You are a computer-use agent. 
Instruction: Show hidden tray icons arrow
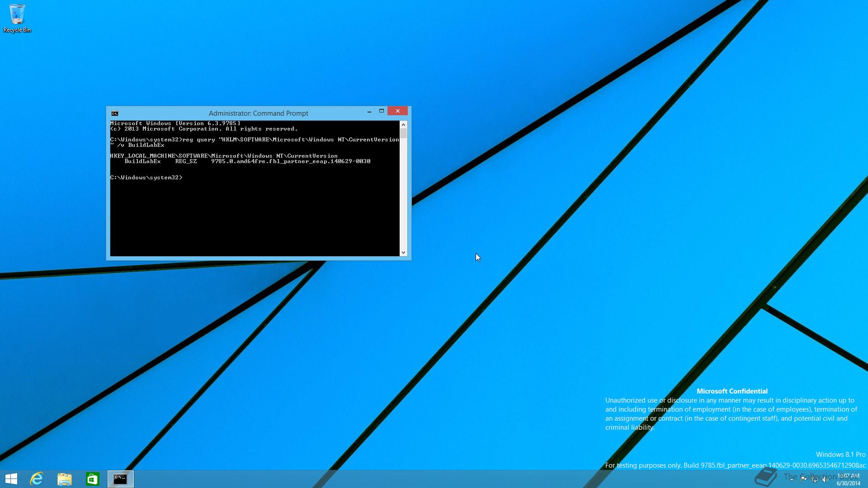tap(792, 479)
